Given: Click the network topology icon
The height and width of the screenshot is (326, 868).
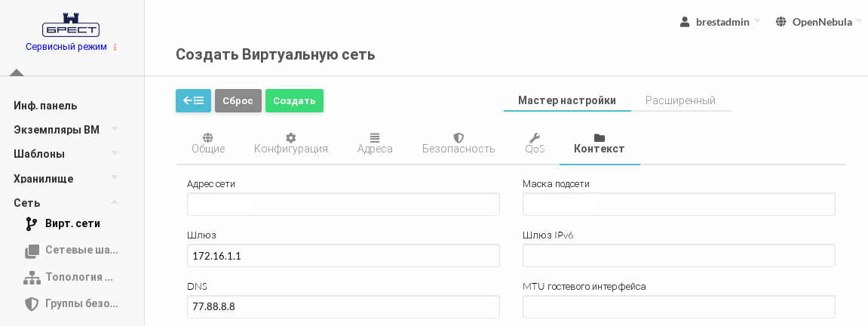Looking at the screenshot, I should pos(32,277).
